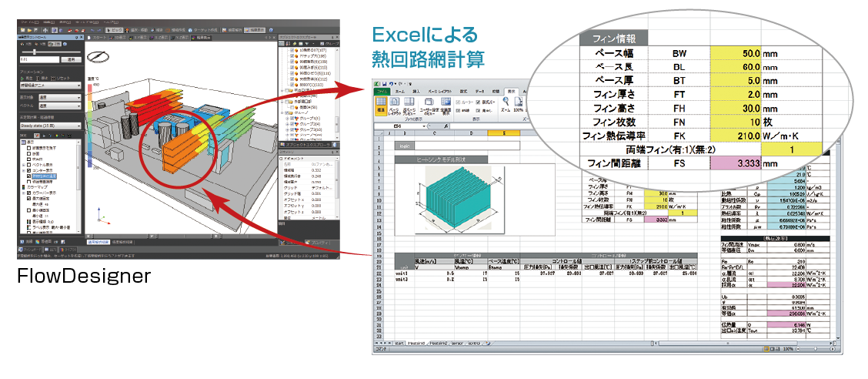This screenshot has height=379, width=868.
Task: Expand the ベクトル表示 tree node
Action: [23, 165]
